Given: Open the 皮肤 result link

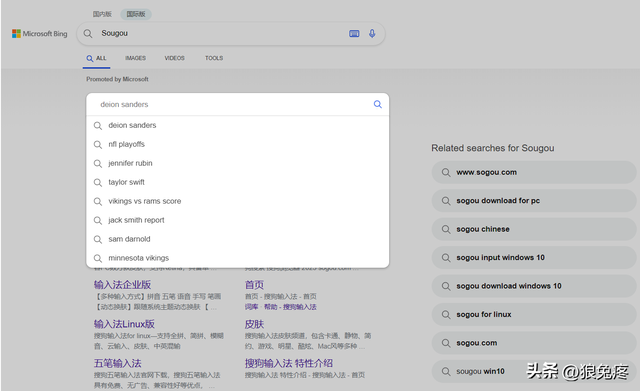Looking at the screenshot, I should (254, 324).
